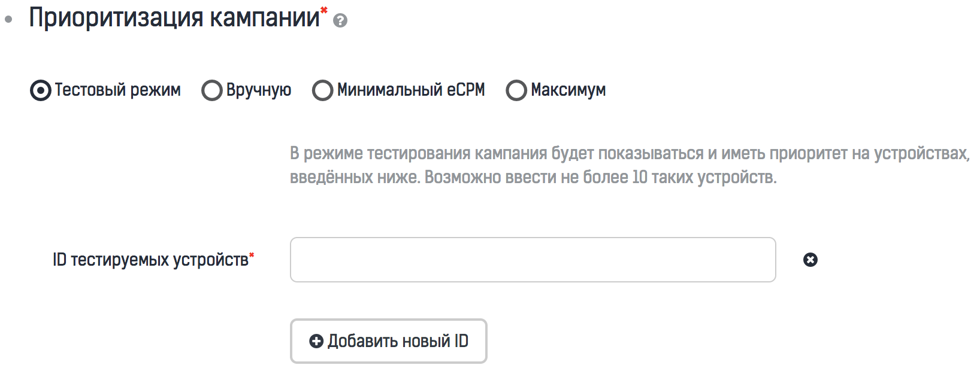980x371 pixels.
Task: Click the red asterisk after the ID label
Action: 252,256
